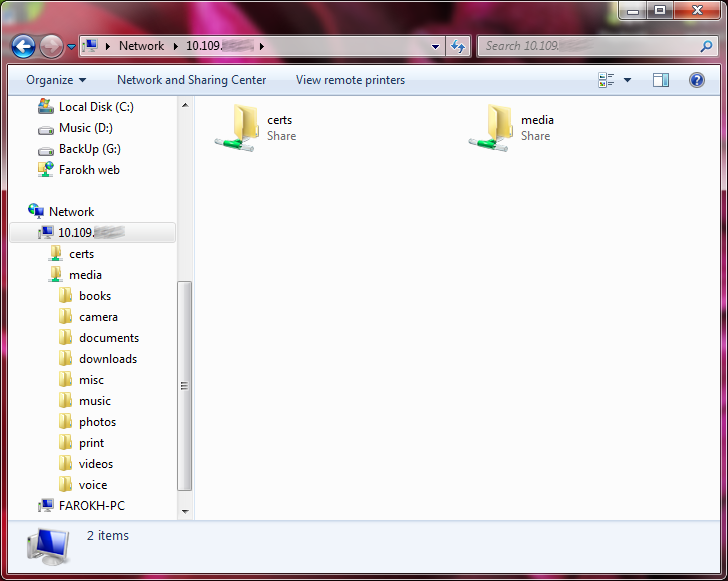Click the FAROKH-PC computer icon
Screen dimensions: 728x581
46,505
